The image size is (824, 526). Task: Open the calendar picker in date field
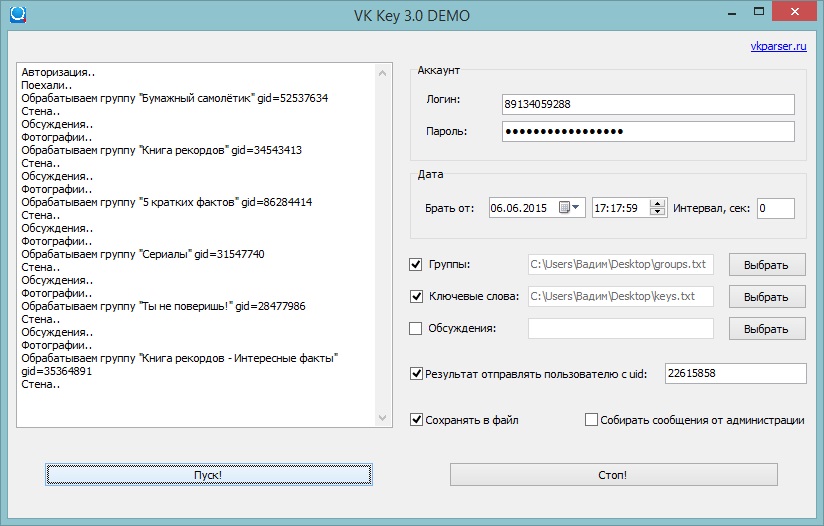pyautogui.click(x=570, y=208)
